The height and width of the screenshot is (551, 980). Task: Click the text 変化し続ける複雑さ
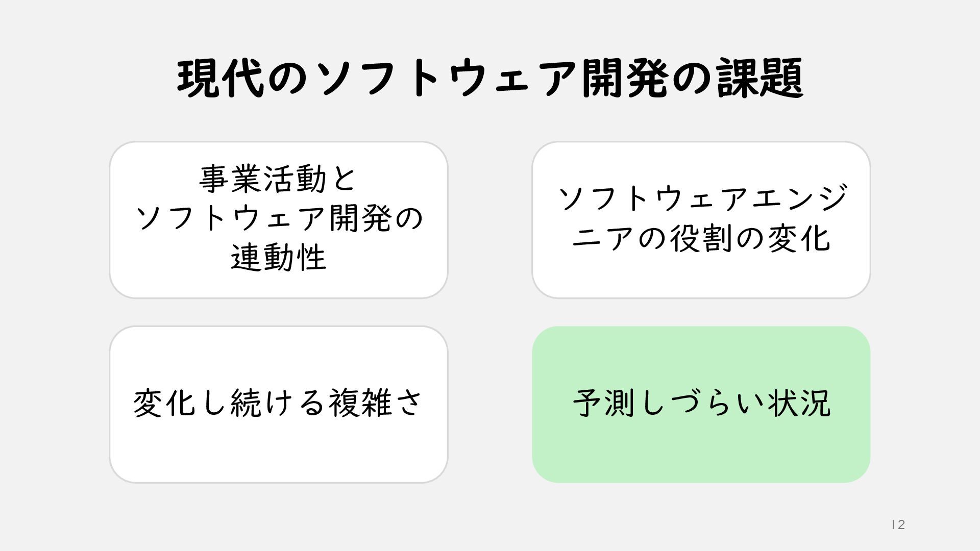[x=278, y=403]
